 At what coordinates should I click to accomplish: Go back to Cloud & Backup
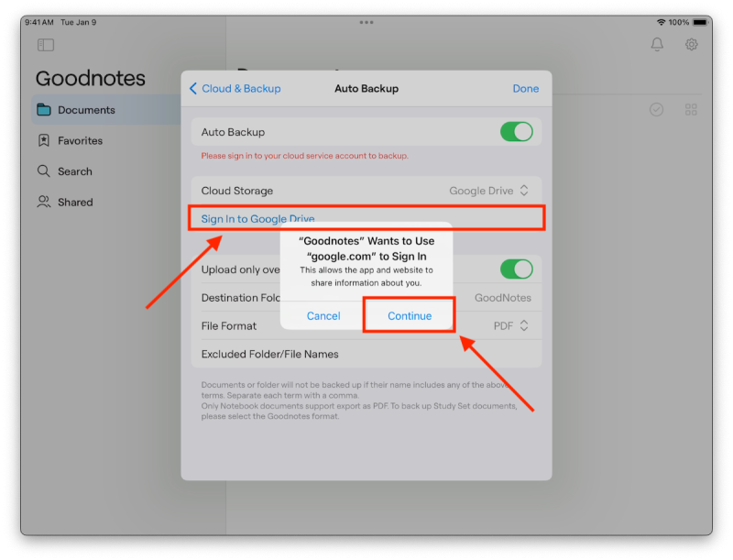(235, 88)
